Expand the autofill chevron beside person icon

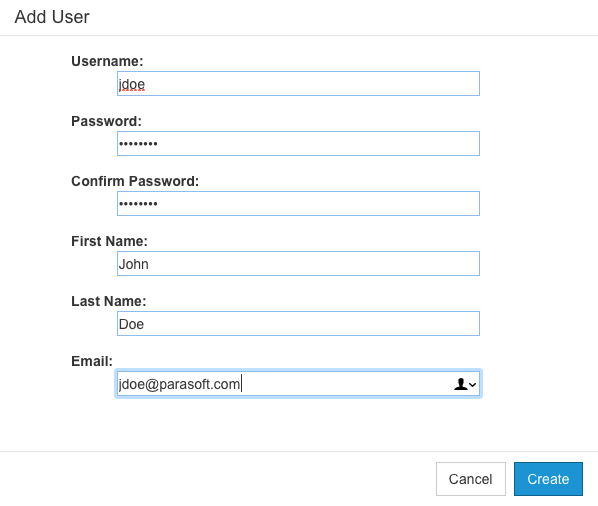click(x=473, y=385)
